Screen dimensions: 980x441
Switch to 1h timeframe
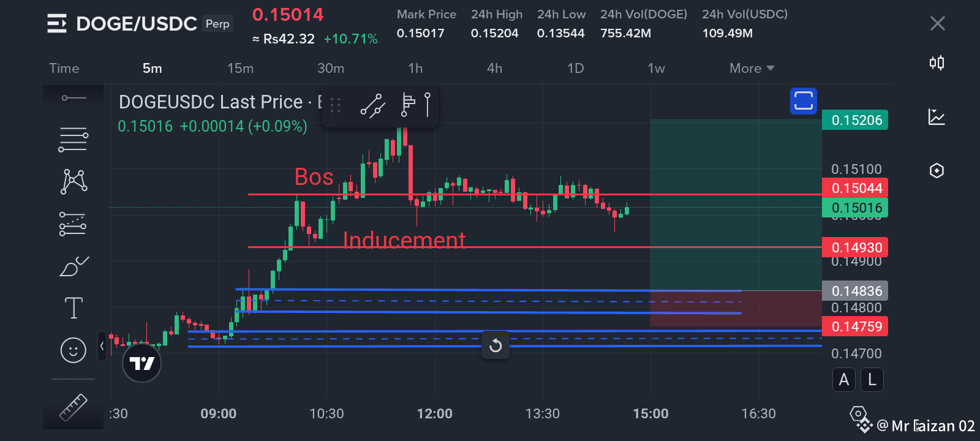[415, 69]
